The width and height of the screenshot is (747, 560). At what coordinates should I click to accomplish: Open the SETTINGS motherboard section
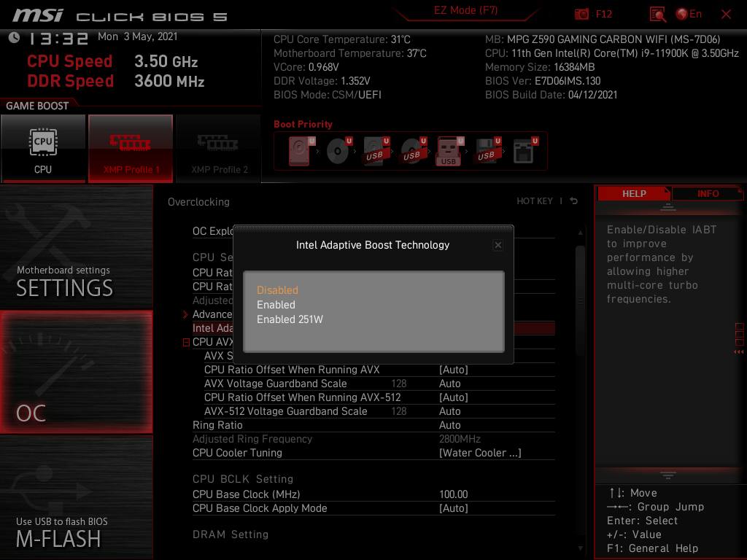(76, 246)
